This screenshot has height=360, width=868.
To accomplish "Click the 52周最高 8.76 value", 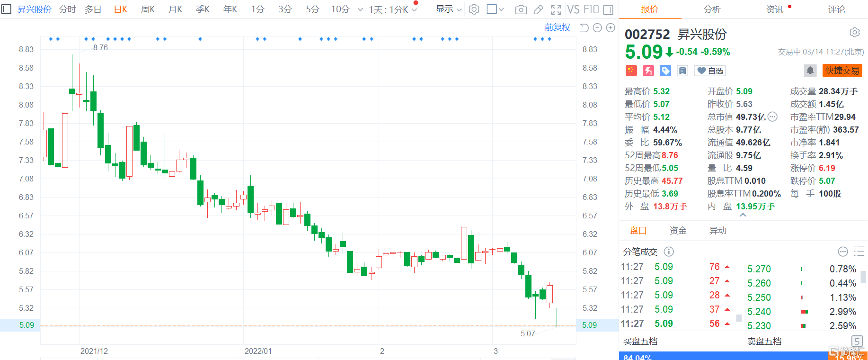I will click(x=670, y=155).
